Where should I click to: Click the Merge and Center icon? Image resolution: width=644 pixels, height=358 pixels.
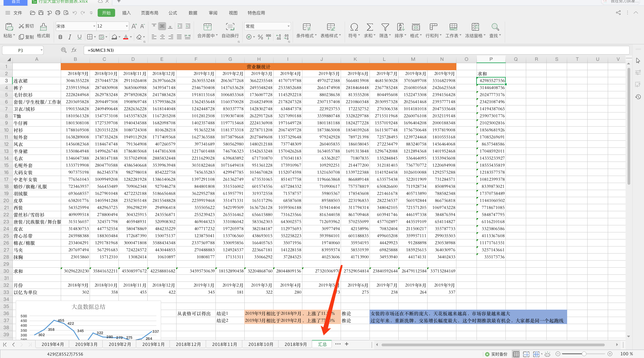pos(207,27)
